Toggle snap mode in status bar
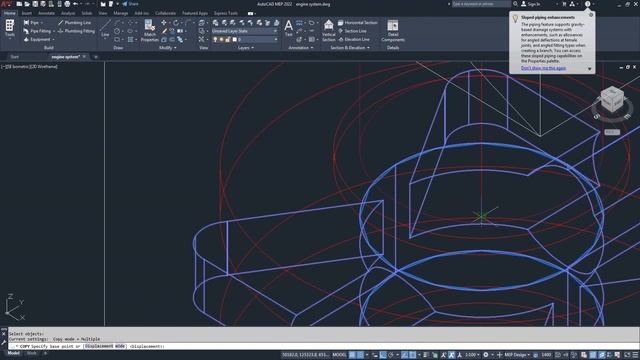 (360, 355)
